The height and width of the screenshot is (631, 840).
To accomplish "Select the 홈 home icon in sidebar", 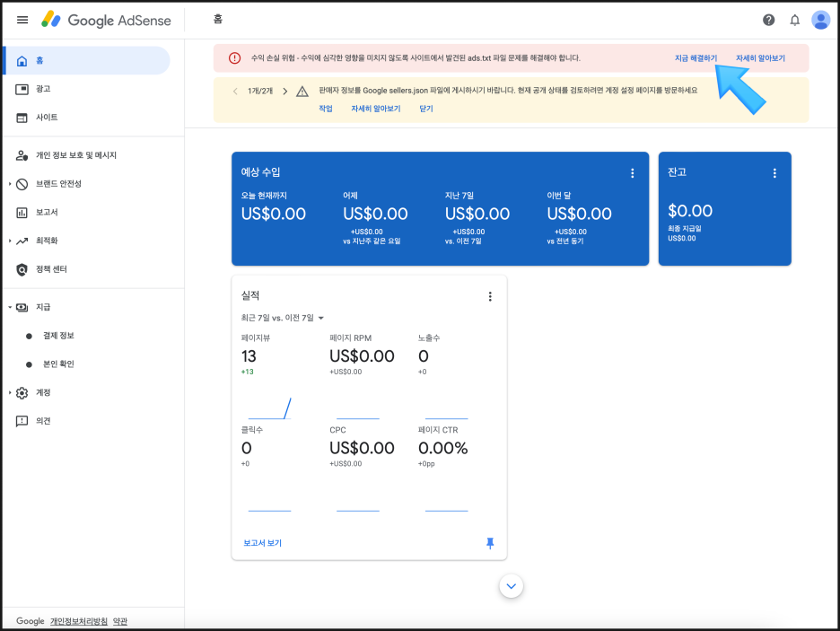I will [22, 60].
